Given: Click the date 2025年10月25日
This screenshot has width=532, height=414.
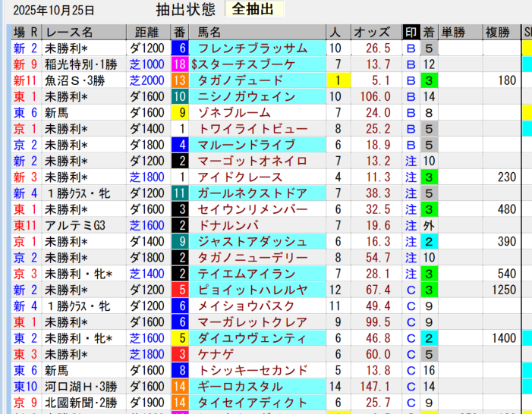Looking at the screenshot, I should 54,11.
